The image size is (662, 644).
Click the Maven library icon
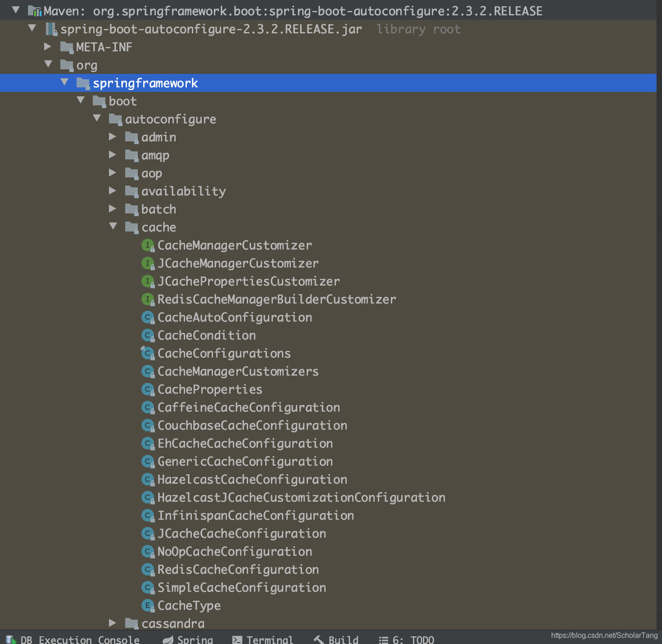tap(35, 11)
